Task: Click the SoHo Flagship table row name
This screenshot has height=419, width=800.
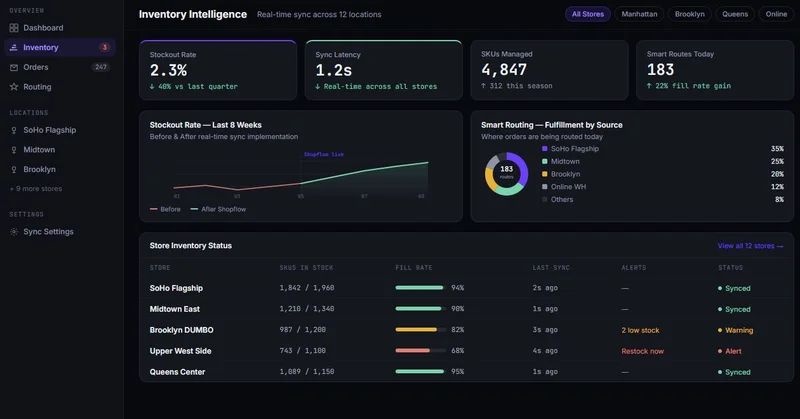Action: click(x=176, y=288)
